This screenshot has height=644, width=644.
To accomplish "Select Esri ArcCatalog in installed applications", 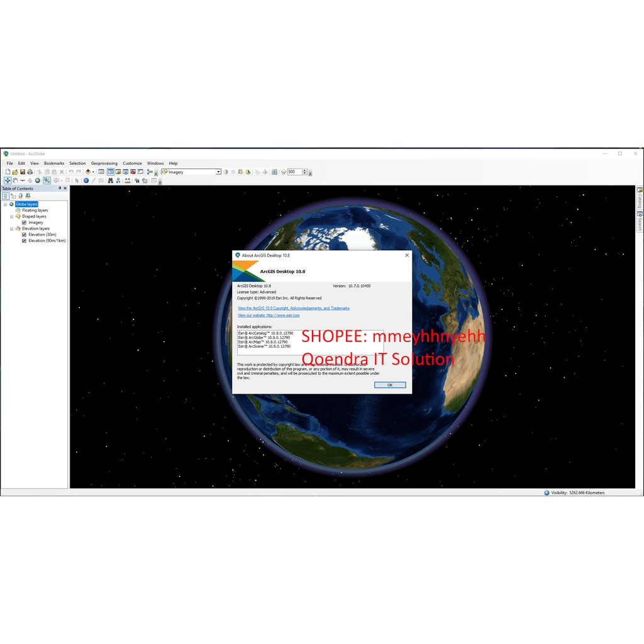I will coord(266,333).
